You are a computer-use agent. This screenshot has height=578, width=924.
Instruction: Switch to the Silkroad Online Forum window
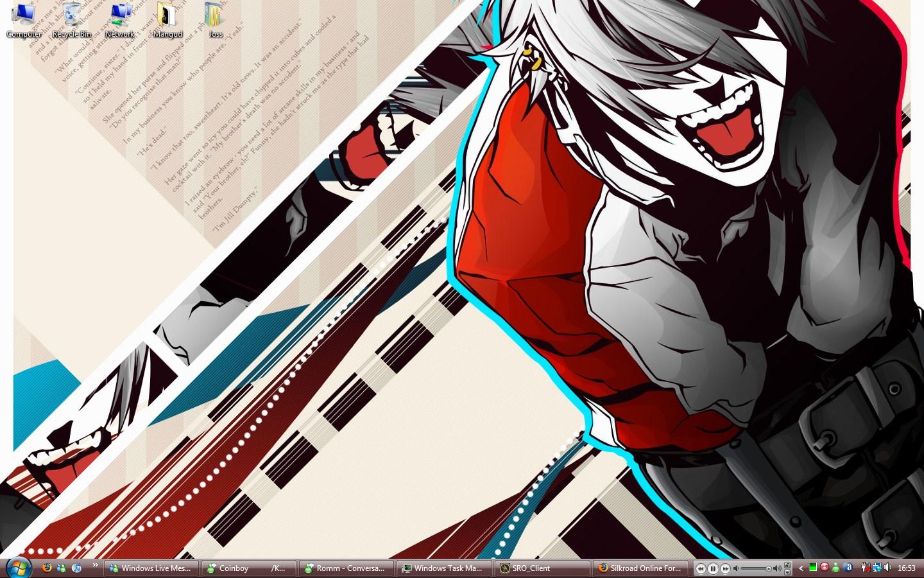pos(641,568)
